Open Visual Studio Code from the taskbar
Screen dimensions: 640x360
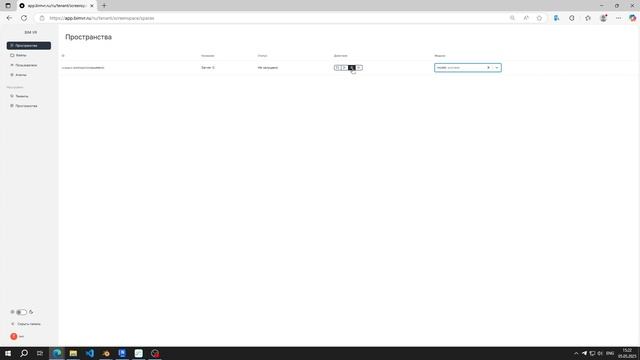tap(90, 353)
